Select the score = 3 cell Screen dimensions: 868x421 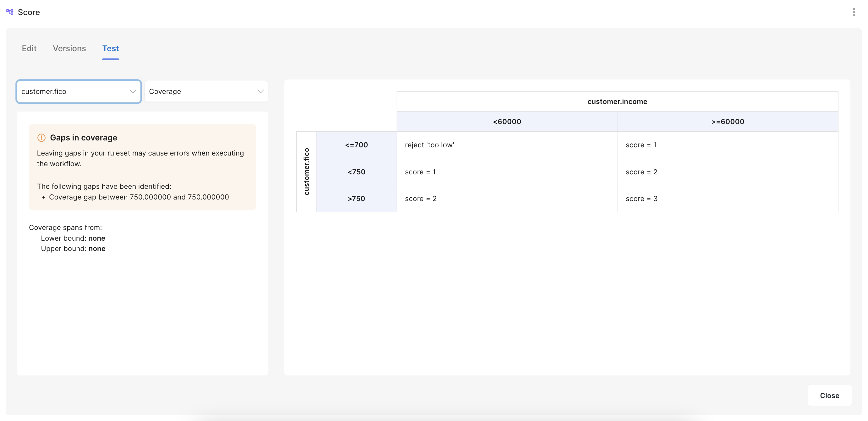point(728,199)
